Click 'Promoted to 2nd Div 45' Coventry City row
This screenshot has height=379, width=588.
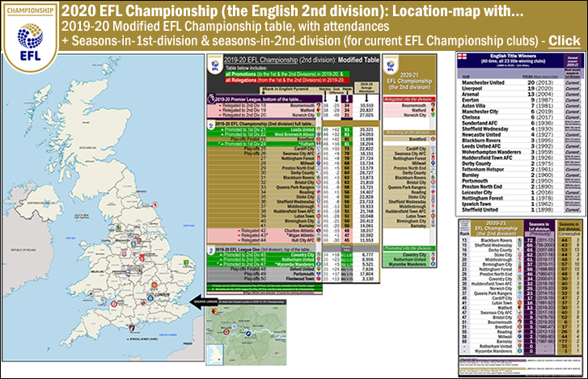click(x=264, y=255)
